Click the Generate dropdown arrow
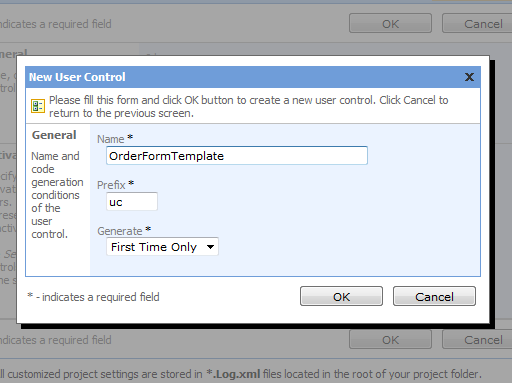512x383 pixels. point(210,247)
